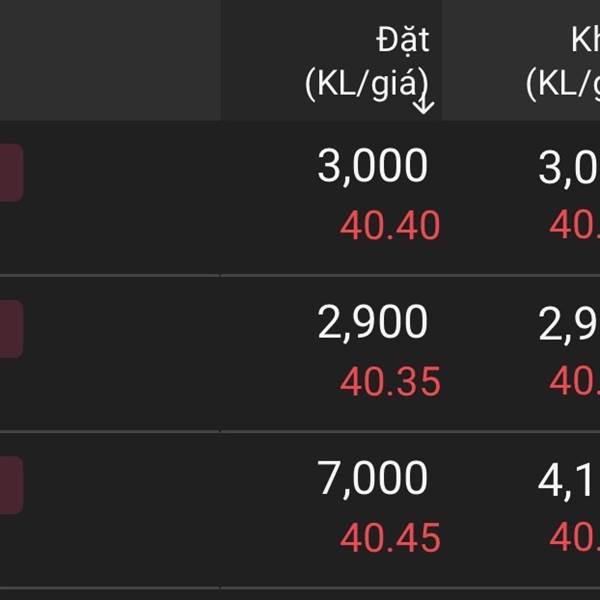
Task: Select the 2,900 placed quantity value
Action: (372, 323)
